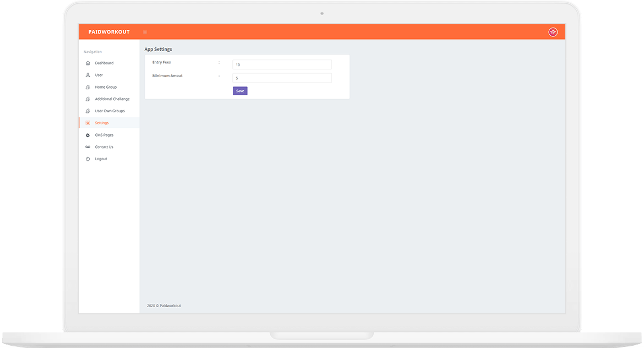Viewport: 644px width, 348px height.
Task: Click the Settings sidebar icon
Action: [88, 123]
